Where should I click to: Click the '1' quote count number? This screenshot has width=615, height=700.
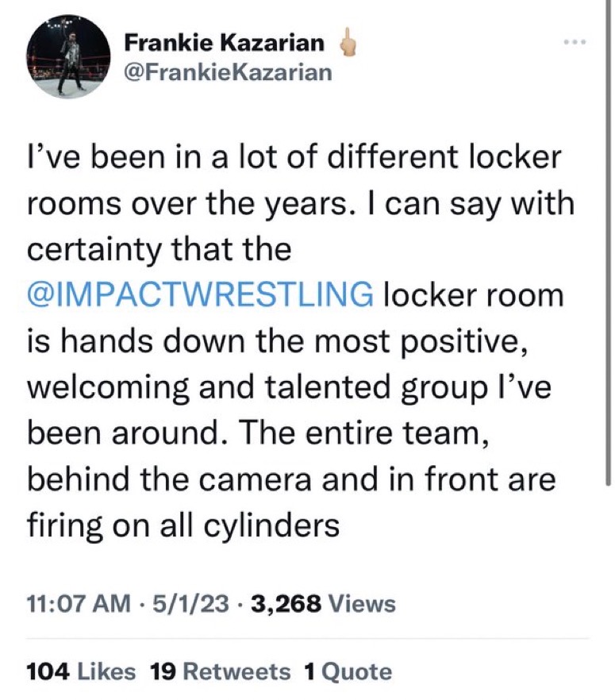pyautogui.click(x=310, y=671)
